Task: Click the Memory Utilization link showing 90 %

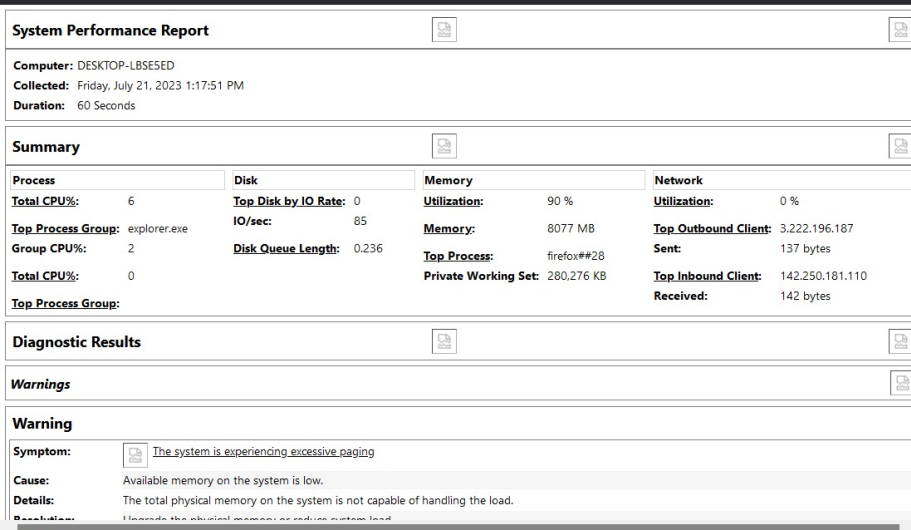Action: pos(453,201)
